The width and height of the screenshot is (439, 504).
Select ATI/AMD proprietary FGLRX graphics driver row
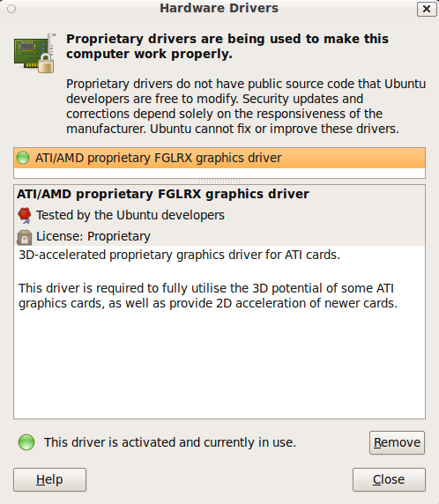tap(219, 158)
